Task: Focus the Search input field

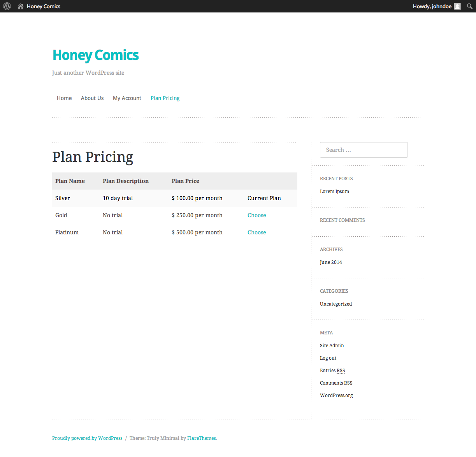Action: tap(364, 150)
